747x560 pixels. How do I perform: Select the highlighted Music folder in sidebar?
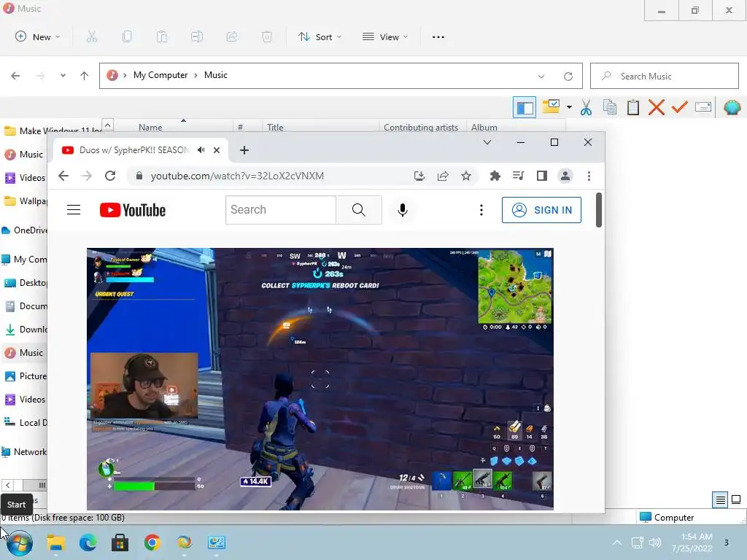point(25,352)
